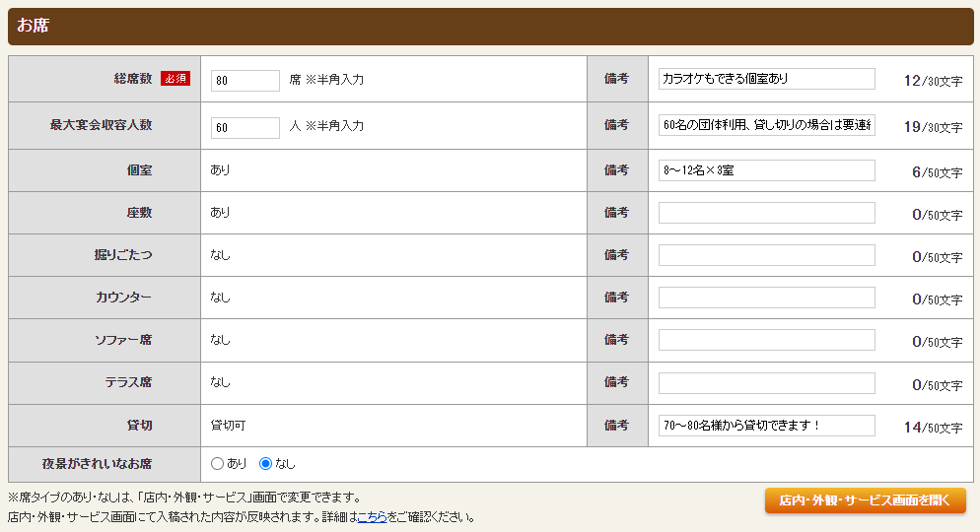This screenshot has height=532, width=980.
Task: Click the 14/50文字 character counter
Action: tap(933, 428)
